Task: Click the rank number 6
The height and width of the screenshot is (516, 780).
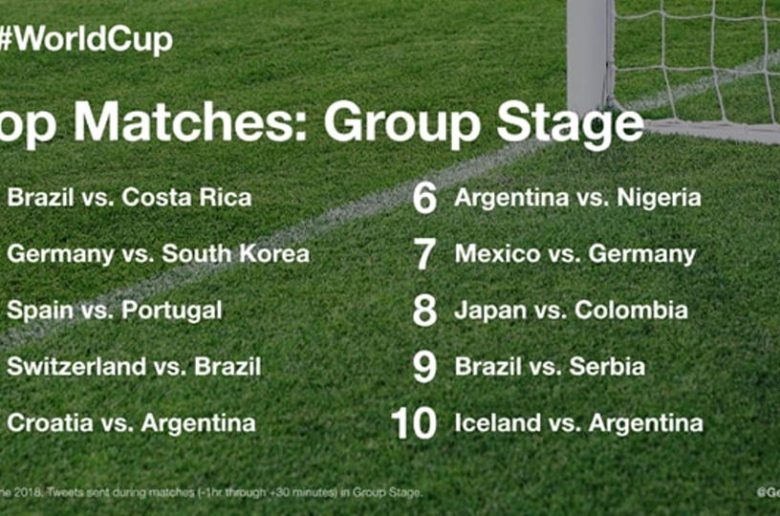Action: click(x=425, y=198)
